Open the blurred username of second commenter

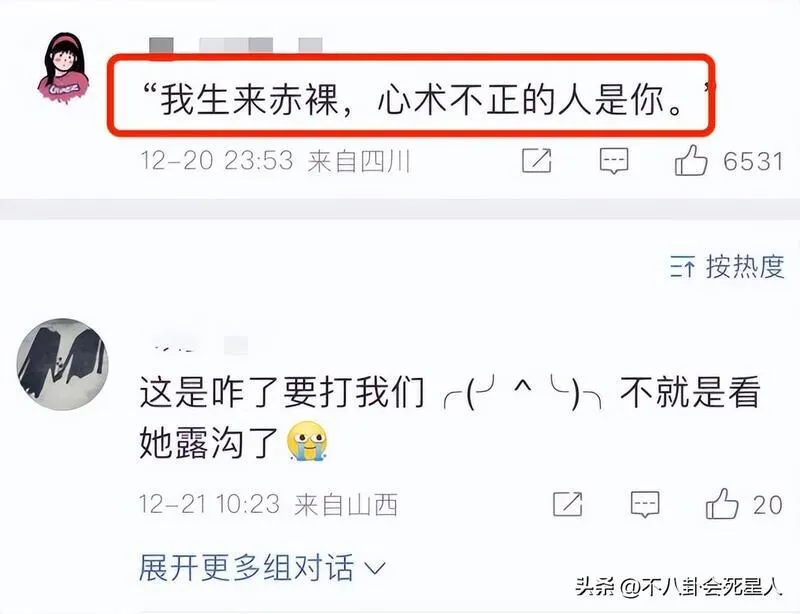pos(199,345)
